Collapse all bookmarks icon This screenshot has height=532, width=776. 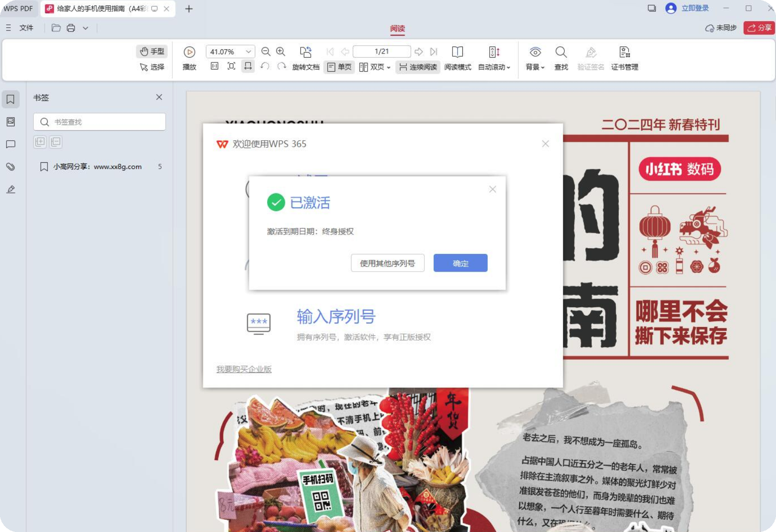click(56, 142)
